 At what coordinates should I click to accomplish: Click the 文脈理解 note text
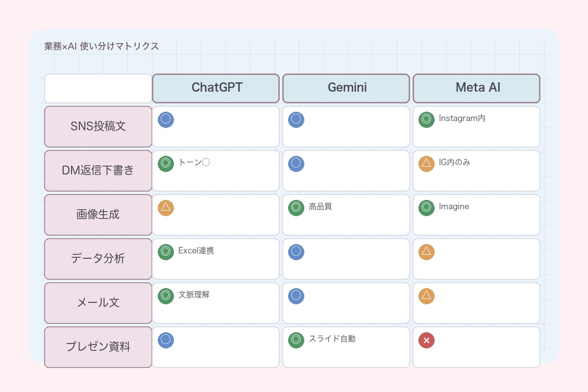pos(194,294)
